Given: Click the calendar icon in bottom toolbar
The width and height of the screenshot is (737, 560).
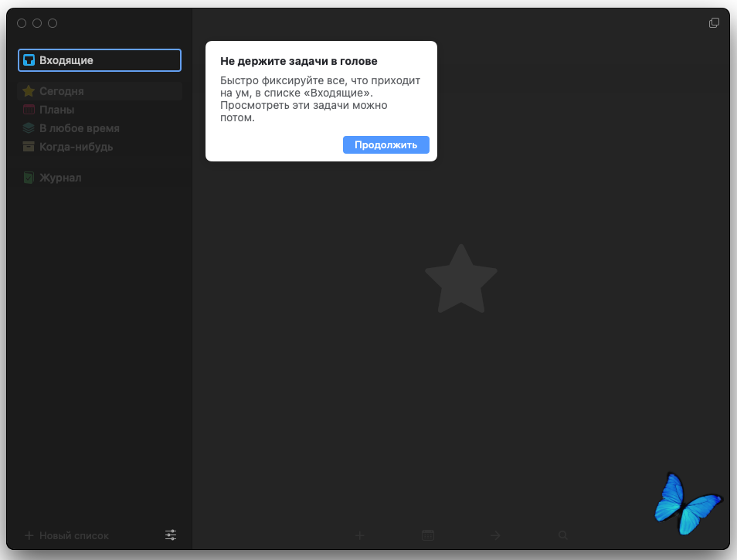Looking at the screenshot, I should 428,535.
